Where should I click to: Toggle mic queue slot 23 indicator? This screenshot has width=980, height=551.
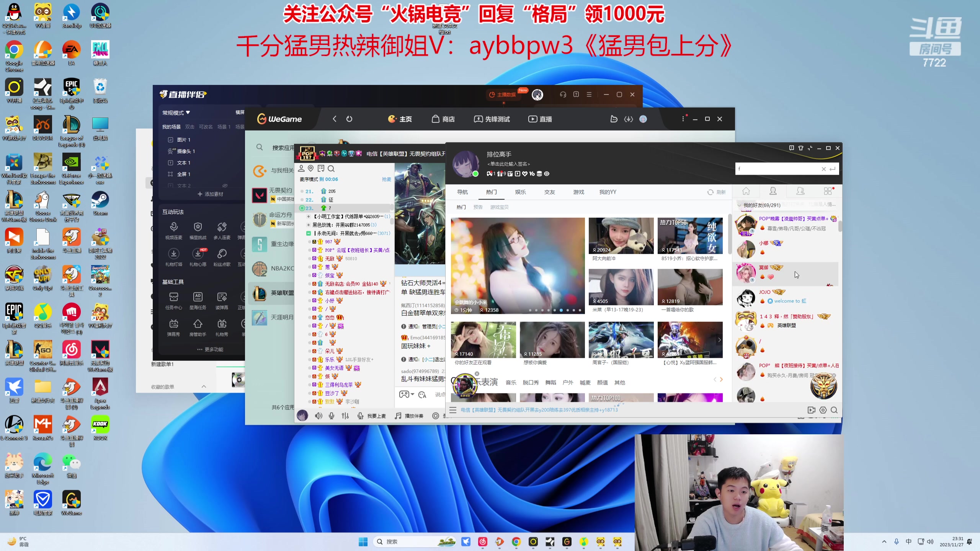302,208
